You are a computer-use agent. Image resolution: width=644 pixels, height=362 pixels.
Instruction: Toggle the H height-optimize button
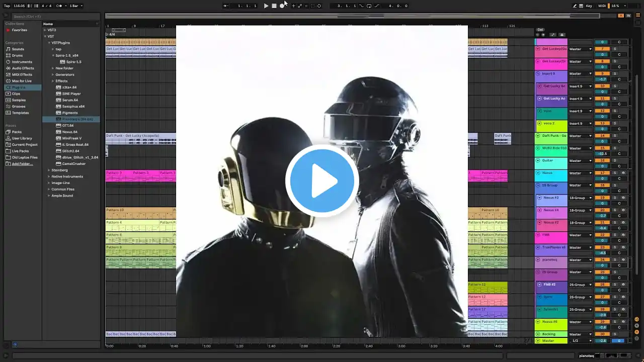pyautogui.click(x=621, y=16)
